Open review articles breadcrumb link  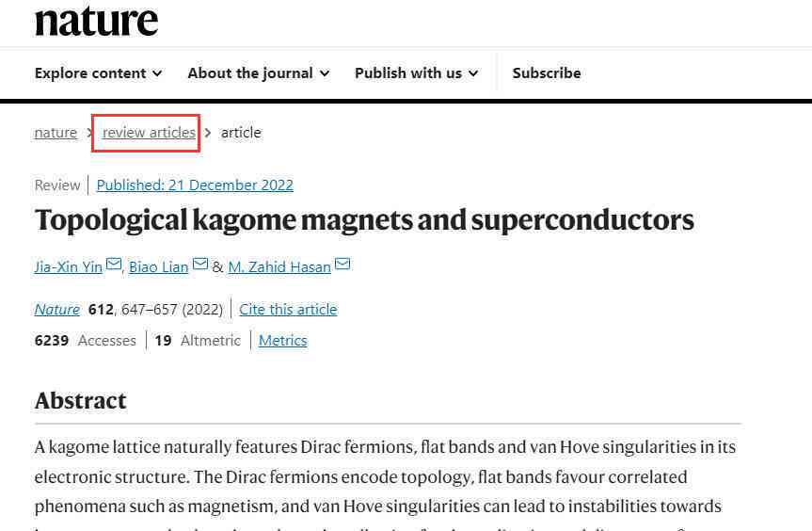[150, 133]
